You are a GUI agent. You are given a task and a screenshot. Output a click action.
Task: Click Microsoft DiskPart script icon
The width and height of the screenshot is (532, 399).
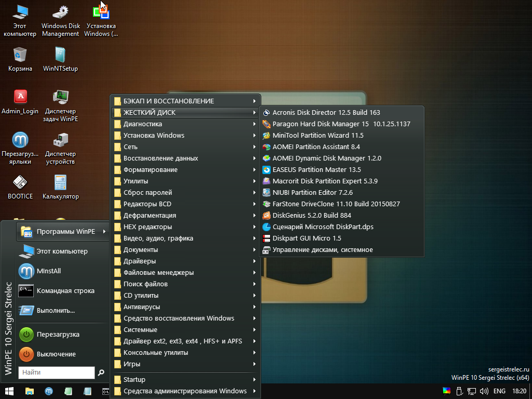[x=267, y=227]
